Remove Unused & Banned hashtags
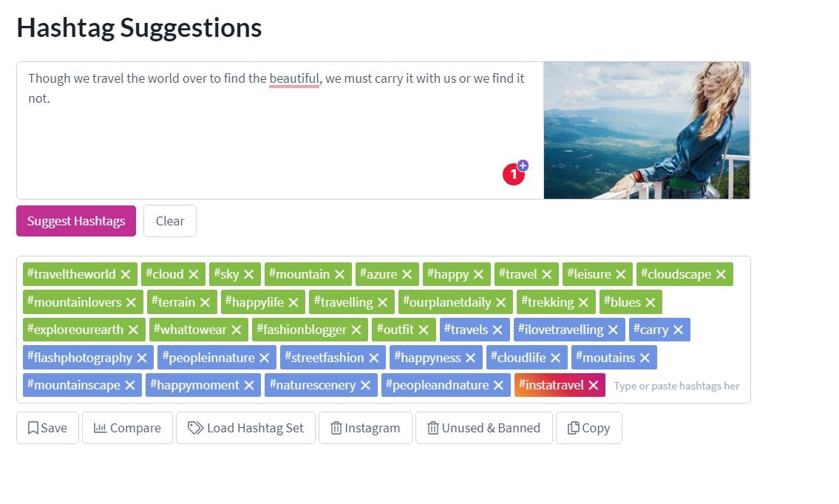839x504 pixels. (x=483, y=428)
